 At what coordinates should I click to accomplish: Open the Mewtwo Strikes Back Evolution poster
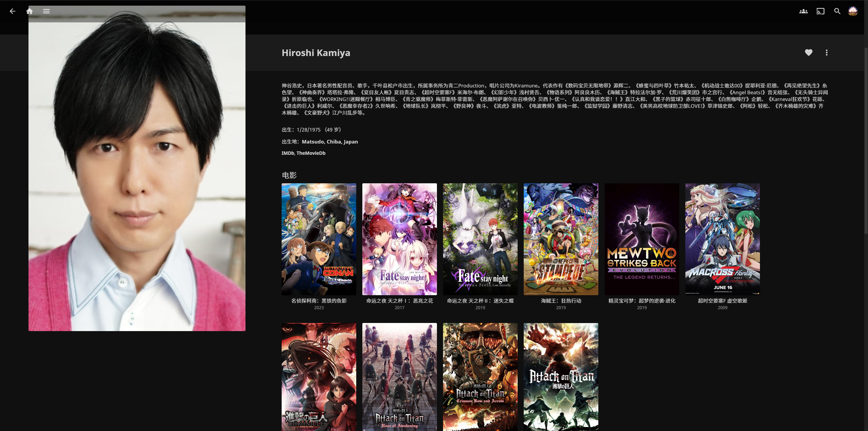642,239
